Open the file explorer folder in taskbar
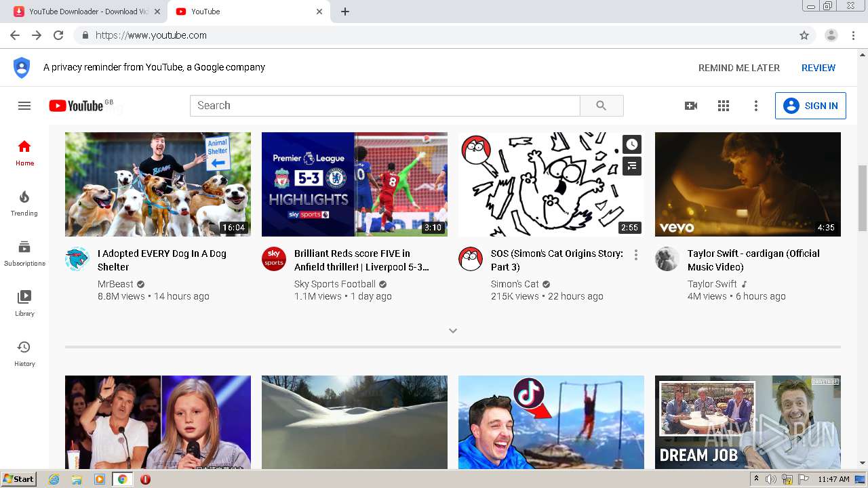 pos(77,479)
